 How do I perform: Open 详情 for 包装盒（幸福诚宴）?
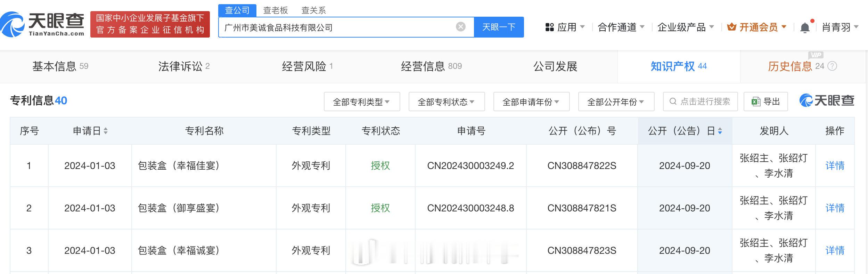[x=835, y=250]
